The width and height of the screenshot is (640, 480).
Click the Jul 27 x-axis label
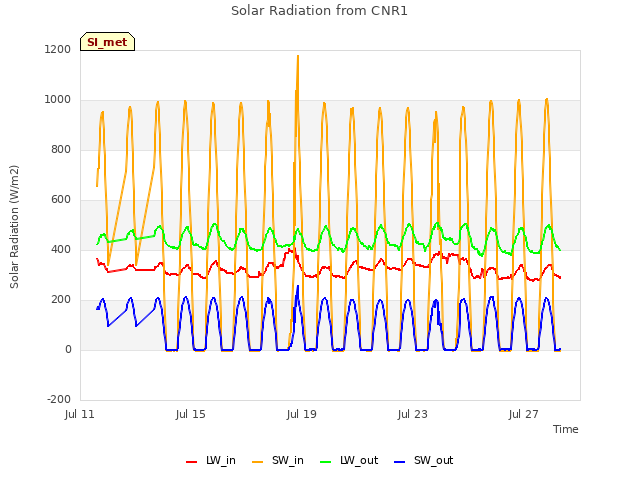pyautogui.click(x=524, y=414)
